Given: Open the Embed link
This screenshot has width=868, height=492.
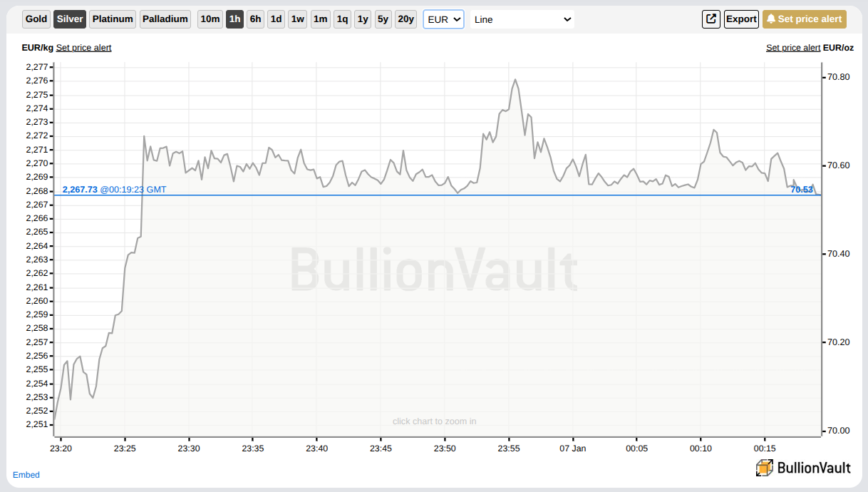Looking at the screenshot, I should (x=26, y=475).
